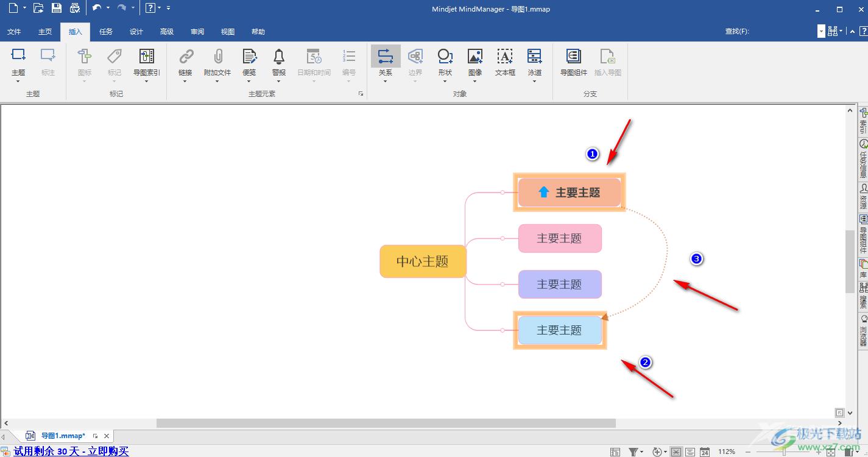
Task: Save the map with floppy disk icon
Action: (57, 8)
